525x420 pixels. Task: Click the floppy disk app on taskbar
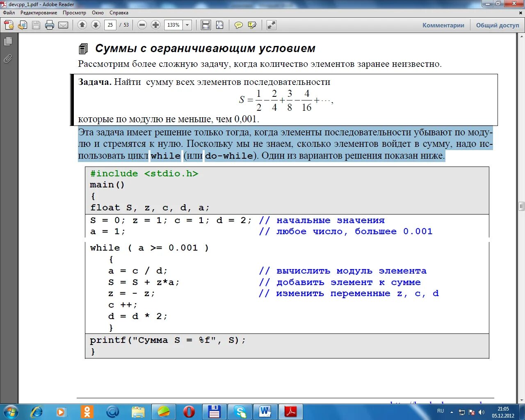pos(215,411)
